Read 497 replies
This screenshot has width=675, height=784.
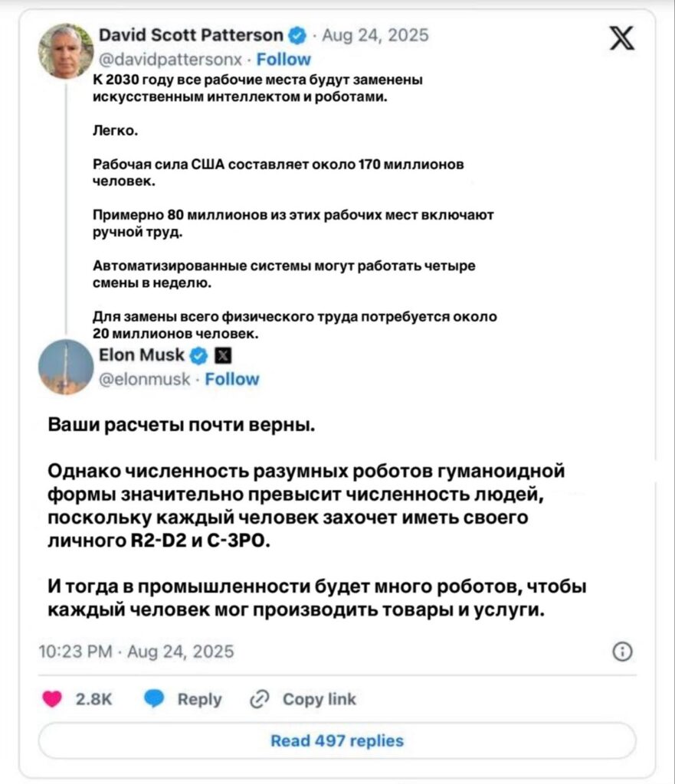point(337,740)
